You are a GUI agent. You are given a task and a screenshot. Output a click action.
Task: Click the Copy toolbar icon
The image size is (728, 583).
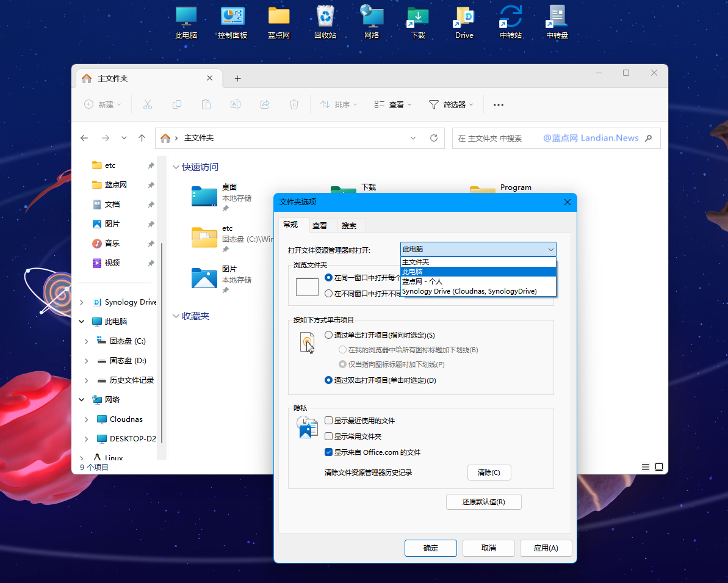click(177, 104)
